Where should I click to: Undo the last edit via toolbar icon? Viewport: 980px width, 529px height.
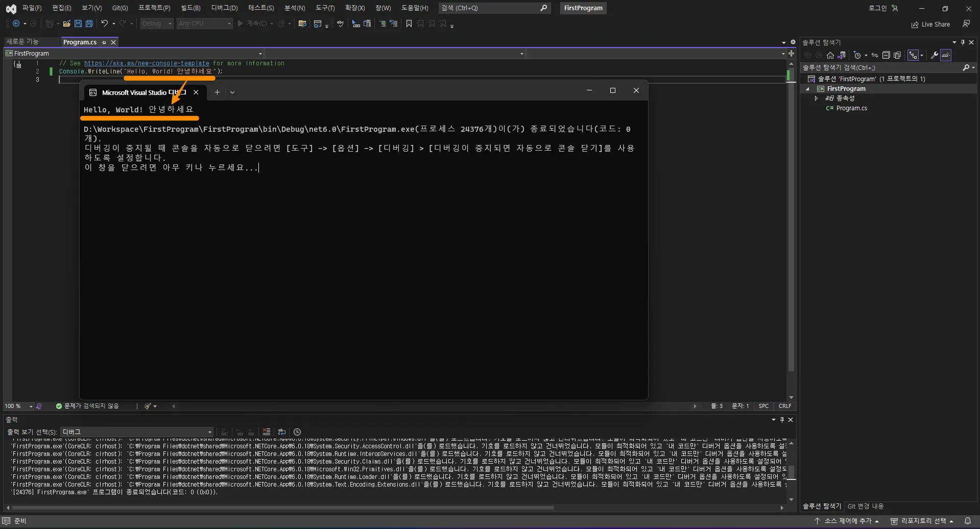pyautogui.click(x=105, y=23)
